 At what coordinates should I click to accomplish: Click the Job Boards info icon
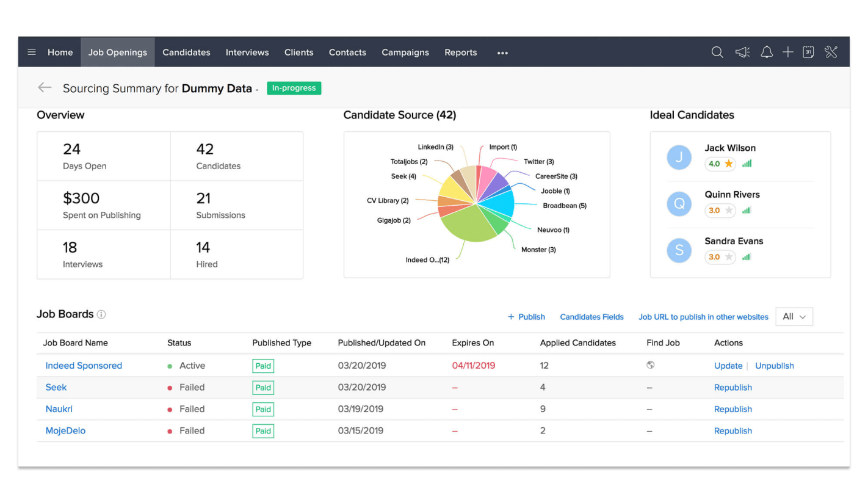click(x=101, y=314)
